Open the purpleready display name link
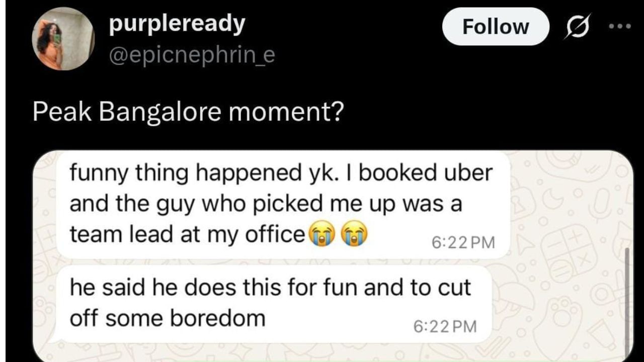 point(177,24)
